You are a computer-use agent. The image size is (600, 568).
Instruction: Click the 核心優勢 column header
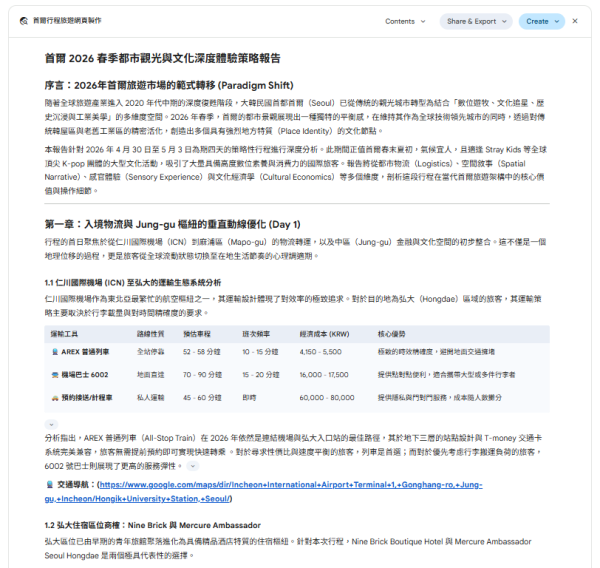(x=391, y=334)
